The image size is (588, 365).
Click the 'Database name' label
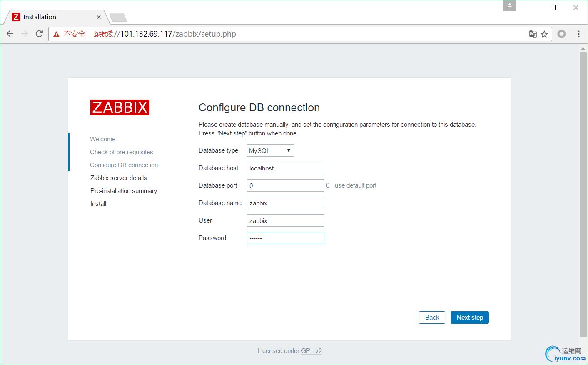[220, 203]
